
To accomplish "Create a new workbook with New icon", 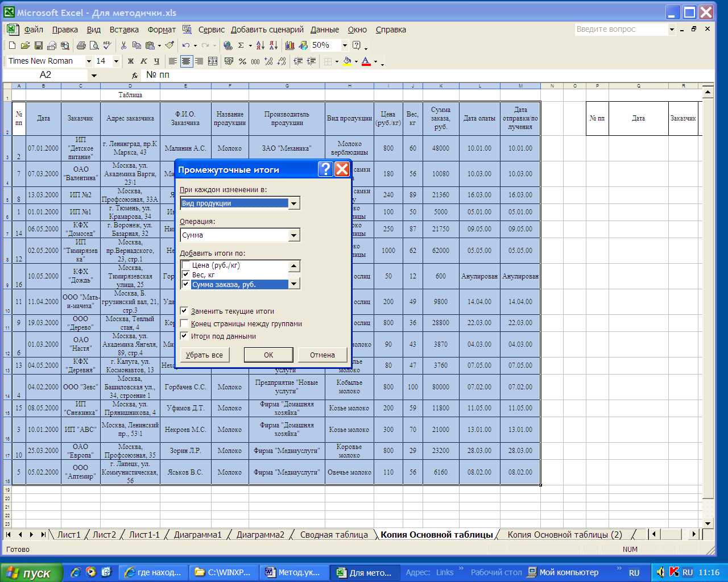I will point(12,45).
